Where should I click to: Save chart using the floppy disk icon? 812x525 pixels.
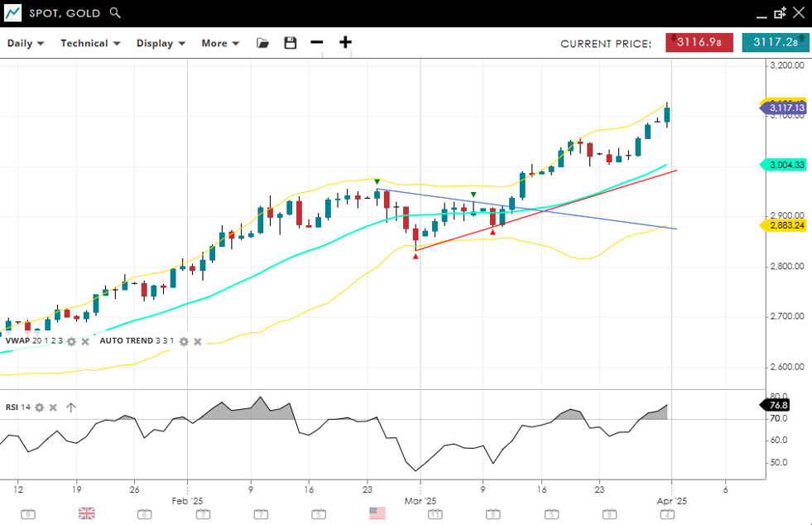tap(290, 43)
